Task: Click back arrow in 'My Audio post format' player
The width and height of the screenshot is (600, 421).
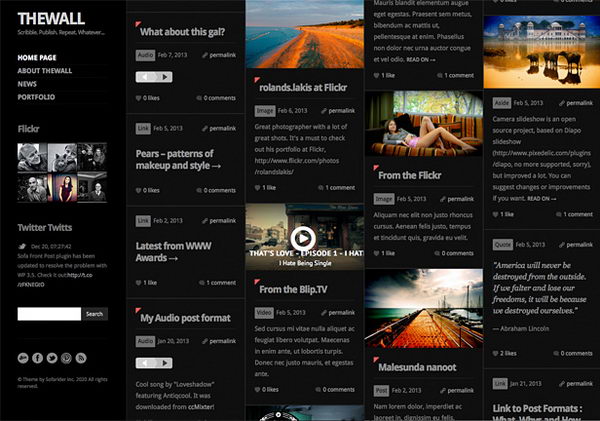Action: (145, 363)
